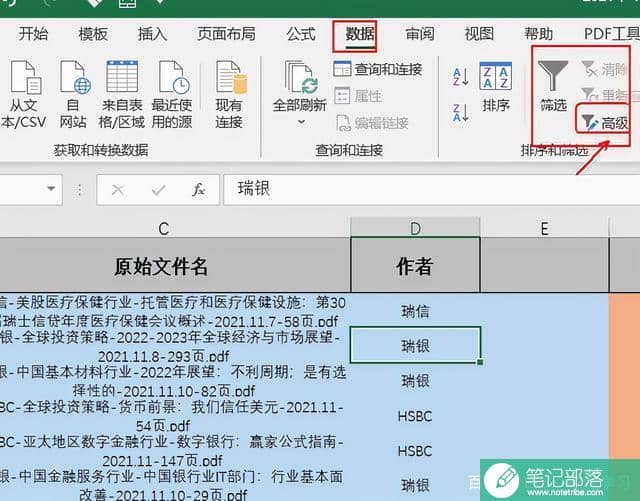Confirm entry with the check button

[x=158, y=190]
